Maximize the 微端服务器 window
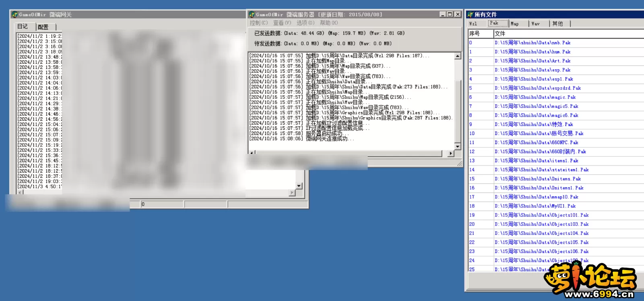644x301 pixels. click(x=450, y=14)
